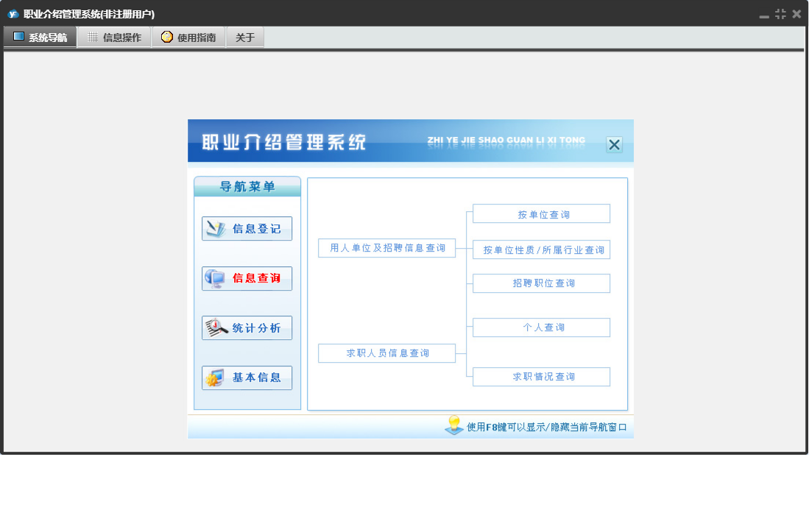Click the 导航菜单 header
This screenshot has height=532, width=809.
[x=247, y=186]
